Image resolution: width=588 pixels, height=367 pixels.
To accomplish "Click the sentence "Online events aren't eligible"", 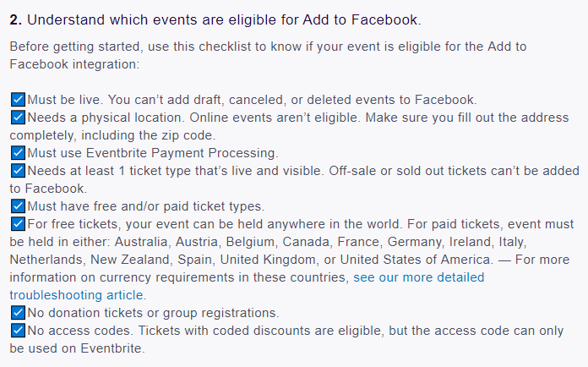I will tap(275, 118).
